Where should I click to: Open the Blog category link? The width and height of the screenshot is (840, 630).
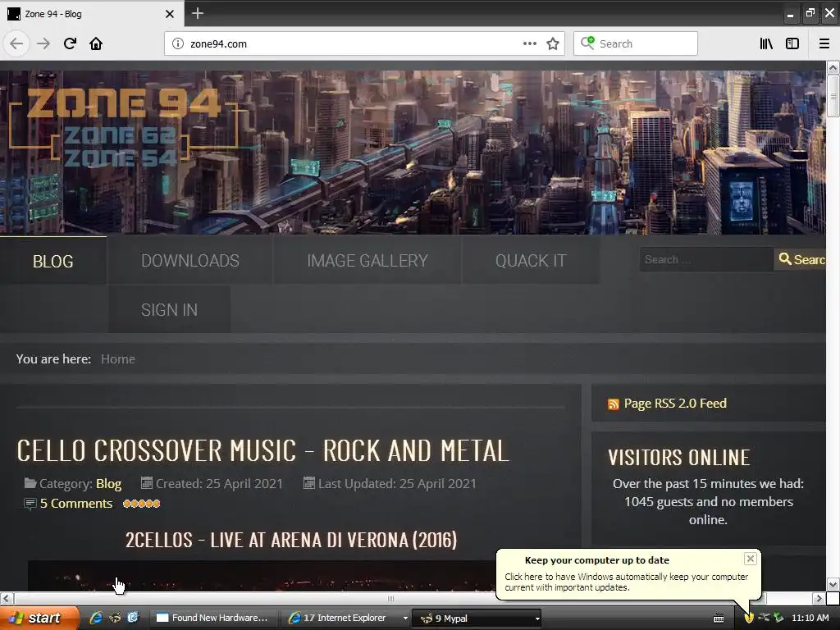click(109, 484)
